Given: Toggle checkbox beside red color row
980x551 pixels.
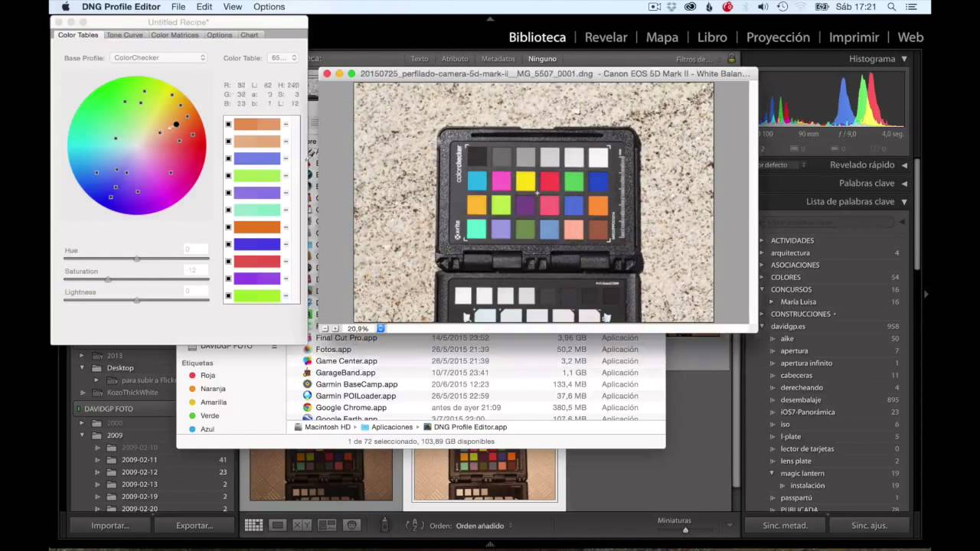Looking at the screenshot, I should pyautogui.click(x=228, y=262).
